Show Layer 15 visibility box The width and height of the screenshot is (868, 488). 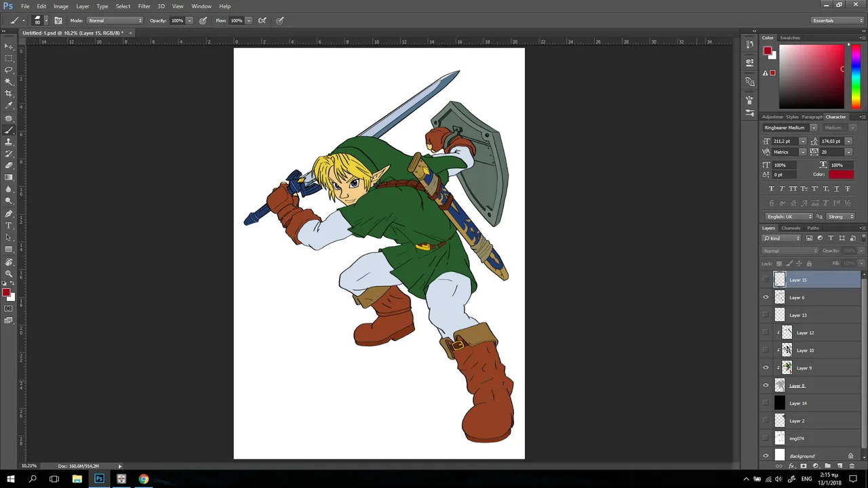point(766,280)
